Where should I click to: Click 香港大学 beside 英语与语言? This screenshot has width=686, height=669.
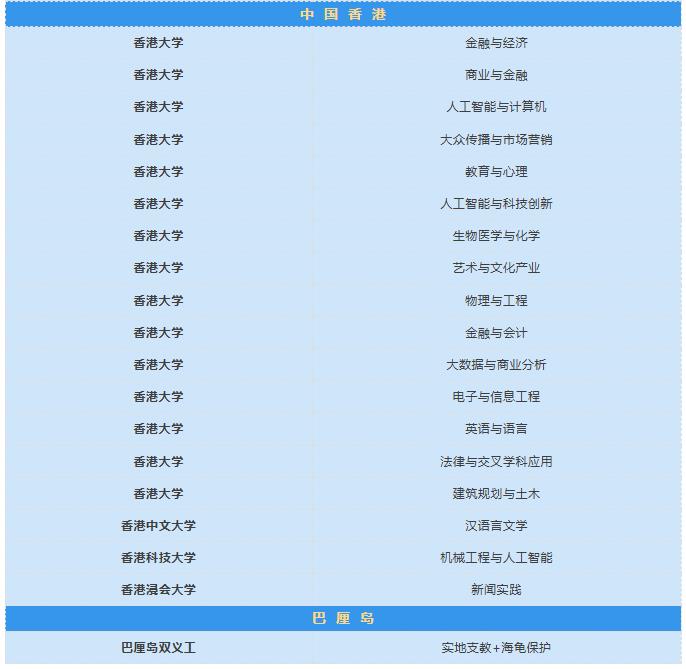[x=158, y=429]
